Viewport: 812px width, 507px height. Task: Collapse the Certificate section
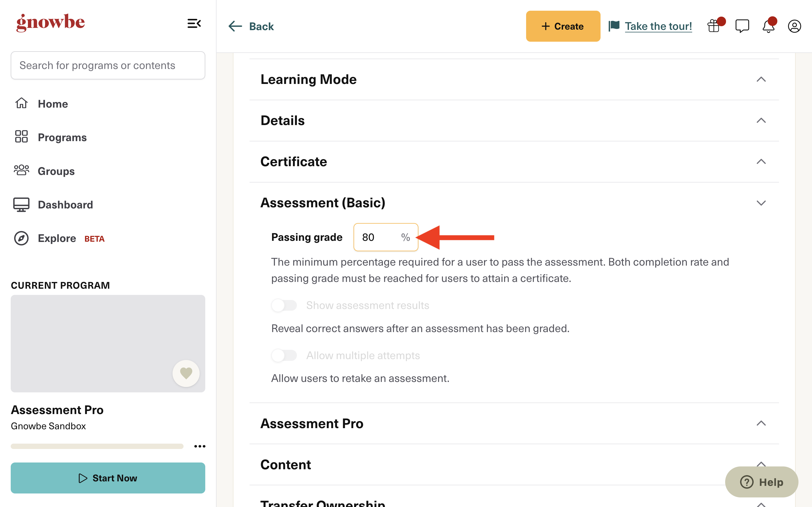click(761, 162)
